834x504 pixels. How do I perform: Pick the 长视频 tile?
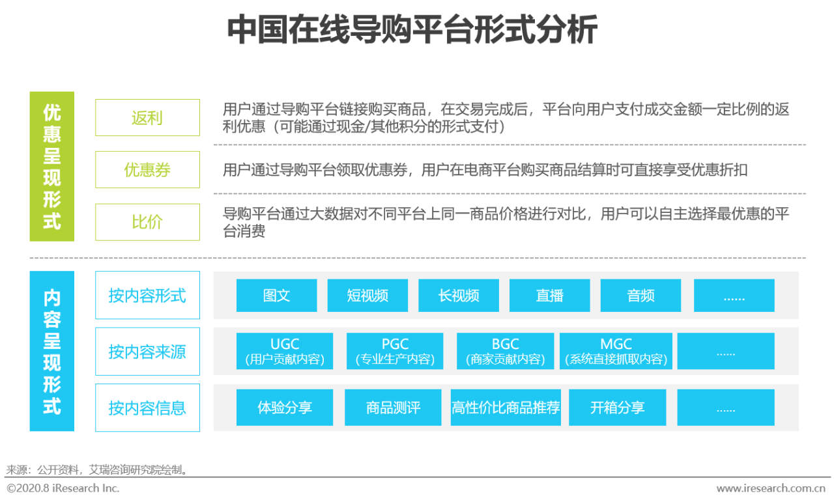pyautogui.click(x=459, y=296)
